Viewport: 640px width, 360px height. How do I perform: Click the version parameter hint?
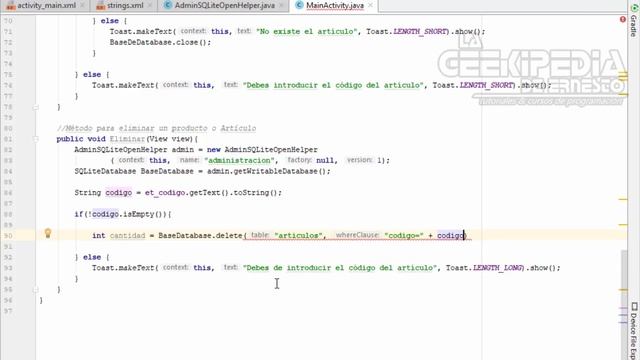click(x=360, y=160)
